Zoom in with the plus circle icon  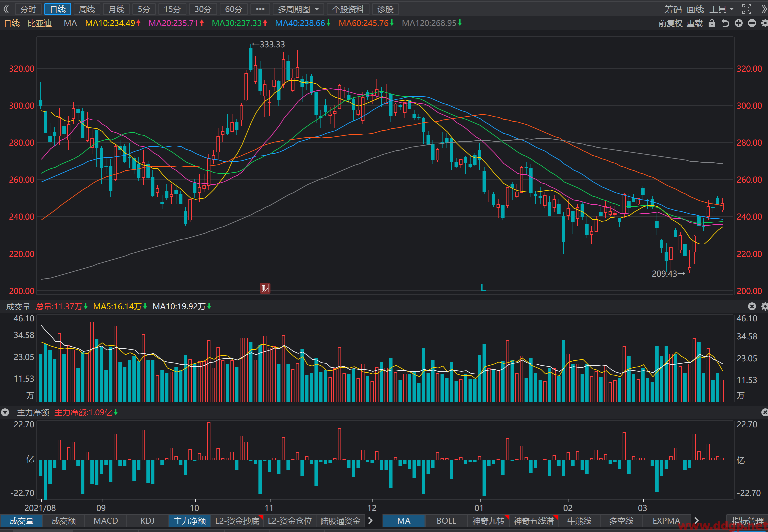tap(739, 23)
